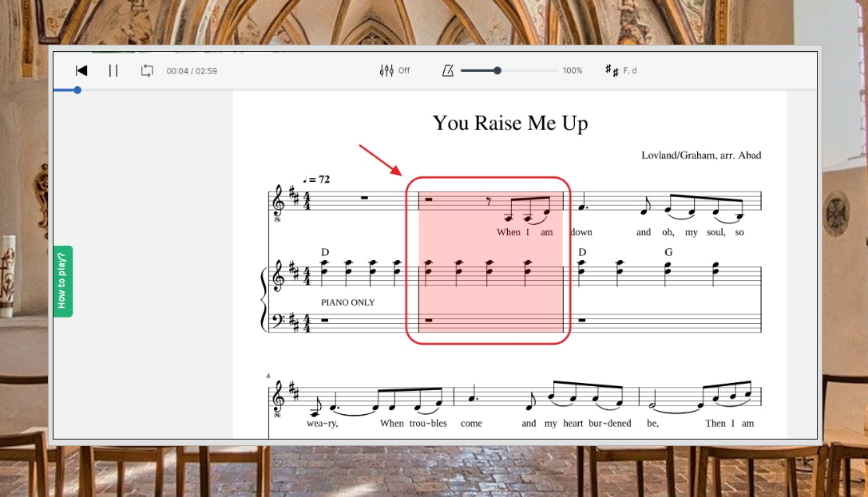The height and width of the screenshot is (497, 868).
Task: Open the key signature transpose icon
Action: pos(612,70)
